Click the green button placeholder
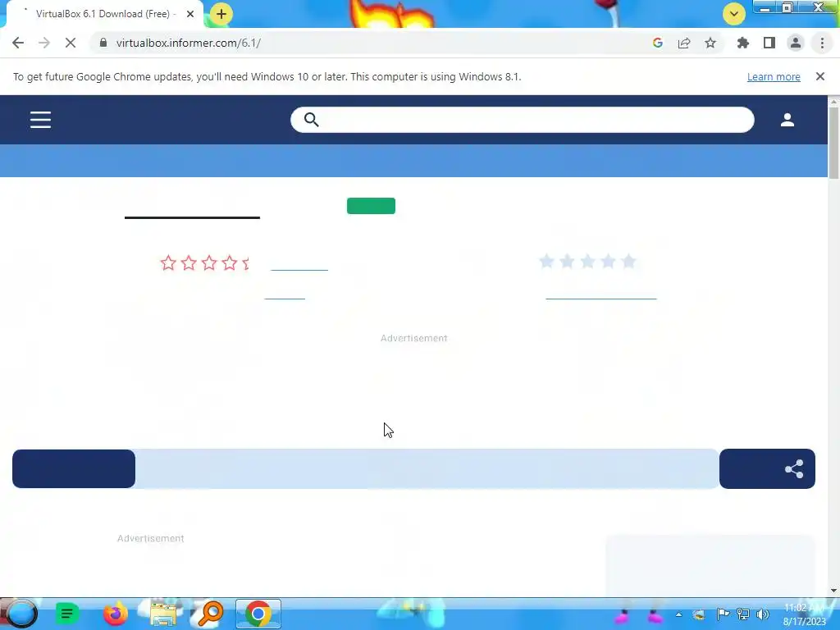Viewport: 840px width, 630px height. (x=372, y=206)
